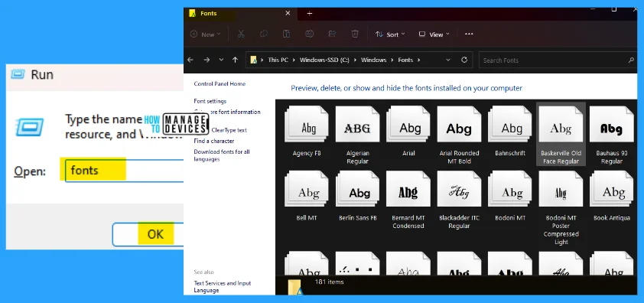Go forward with the right arrow

click(x=207, y=60)
